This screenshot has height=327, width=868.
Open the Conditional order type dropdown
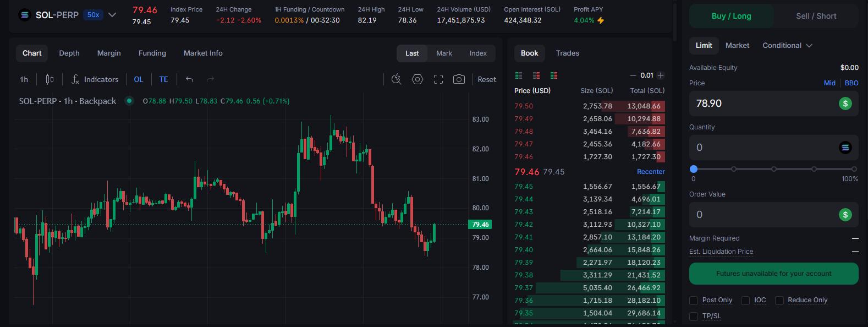(787, 46)
